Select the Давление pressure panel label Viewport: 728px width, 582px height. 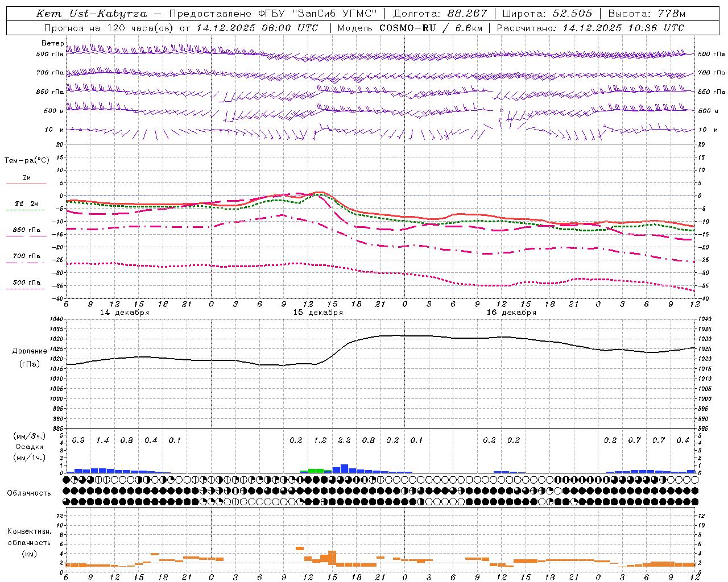[30, 351]
